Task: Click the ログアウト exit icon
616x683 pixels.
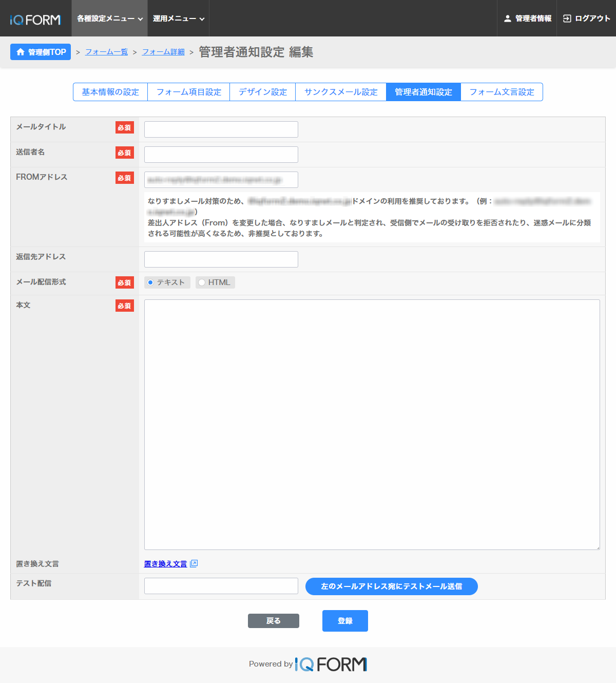Action: pos(567,18)
